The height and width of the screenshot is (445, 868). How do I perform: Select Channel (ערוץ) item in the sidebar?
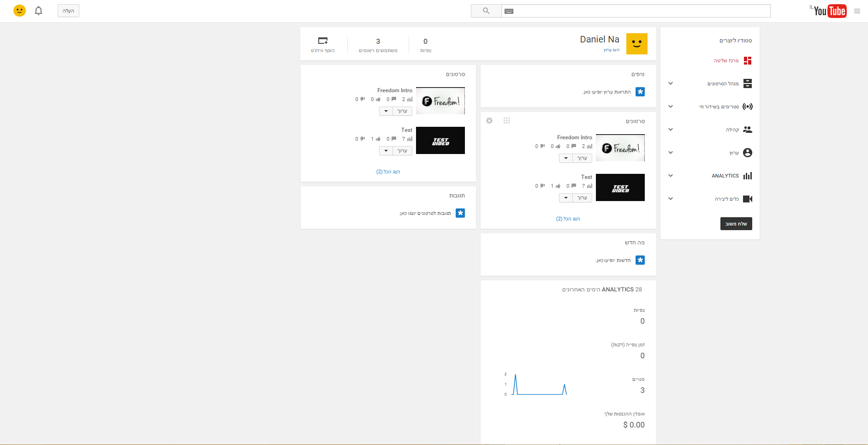pyautogui.click(x=734, y=153)
